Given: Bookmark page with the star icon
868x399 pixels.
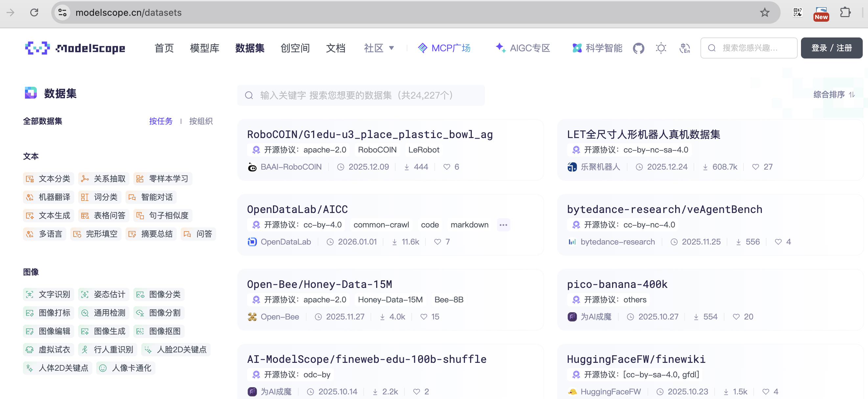Looking at the screenshot, I should [x=765, y=12].
